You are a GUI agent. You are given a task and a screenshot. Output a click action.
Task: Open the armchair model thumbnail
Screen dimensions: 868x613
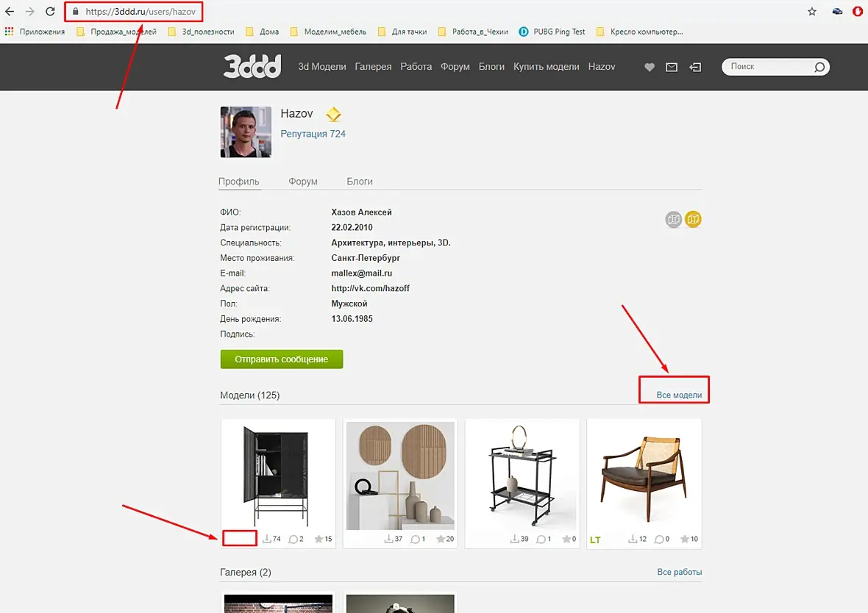coord(644,476)
